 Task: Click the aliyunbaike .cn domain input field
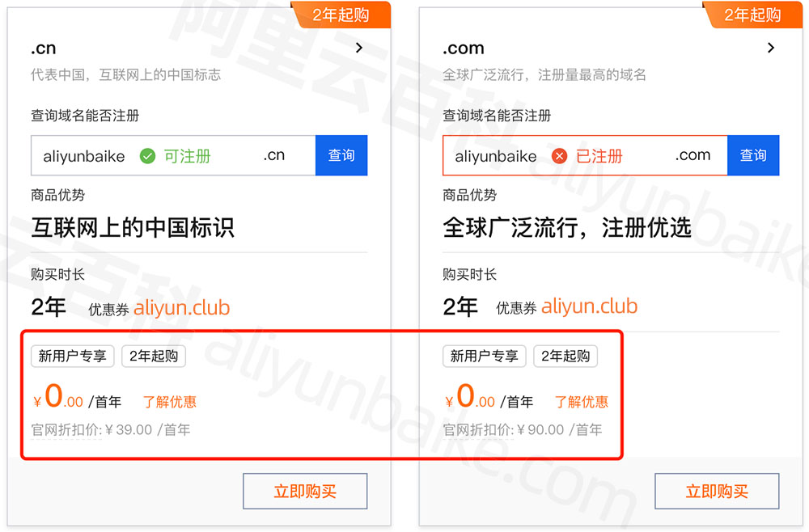[x=173, y=155]
